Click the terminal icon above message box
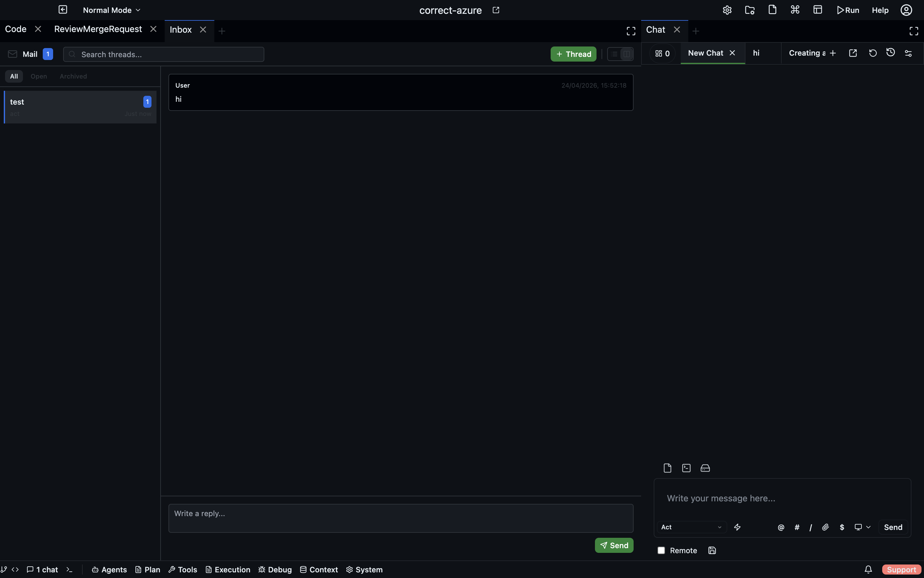 [686, 468]
